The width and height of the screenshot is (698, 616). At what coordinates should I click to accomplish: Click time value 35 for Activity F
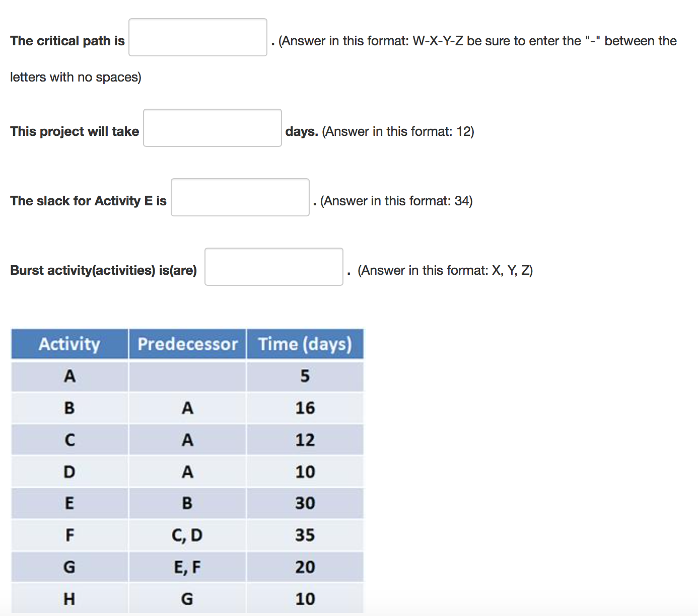pyautogui.click(x=305, y=535)
